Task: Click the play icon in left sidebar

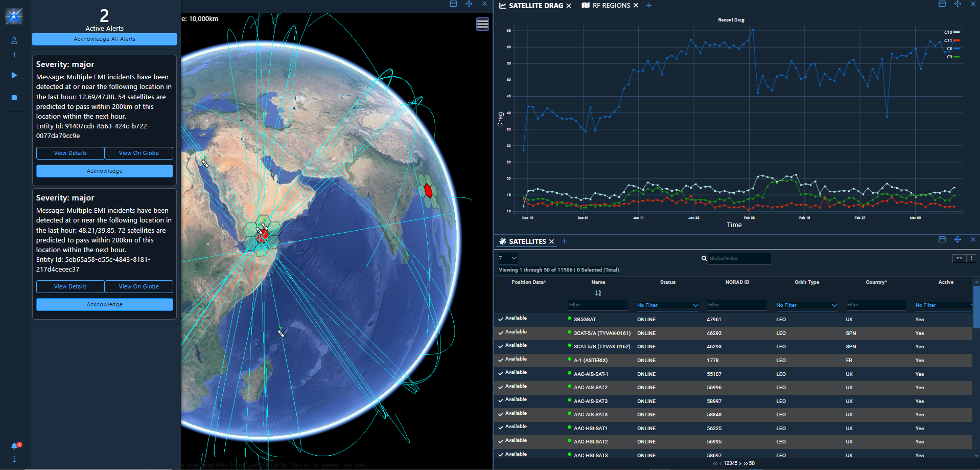Action: [14, 75]
